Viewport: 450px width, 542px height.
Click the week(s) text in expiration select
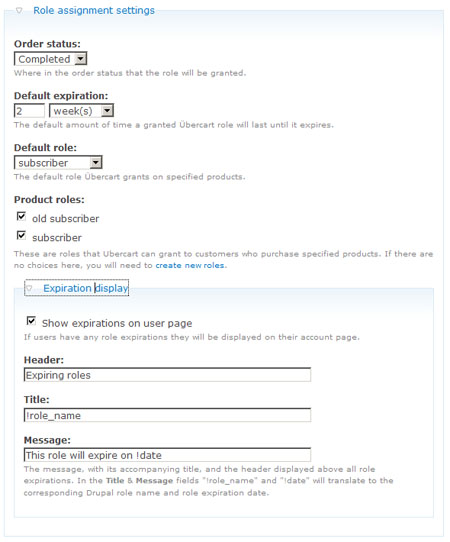(x=73, y=111)
